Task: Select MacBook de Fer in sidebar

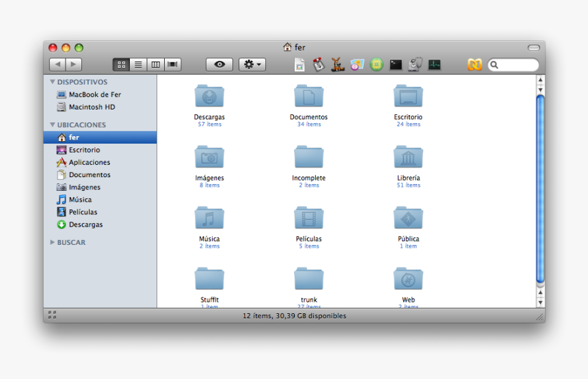Action: tap(100, 94)
